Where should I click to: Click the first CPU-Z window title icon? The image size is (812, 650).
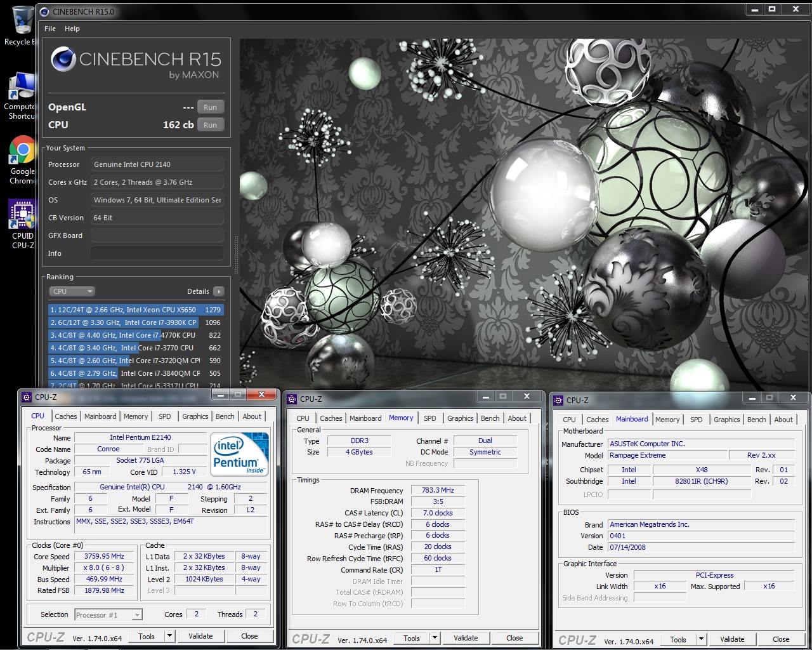(x=26, y=397)
